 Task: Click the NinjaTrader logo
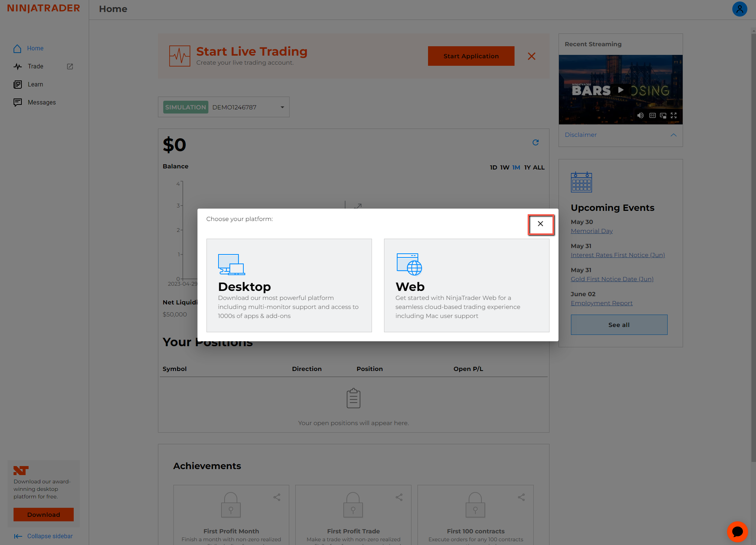[x=44, y=8]
